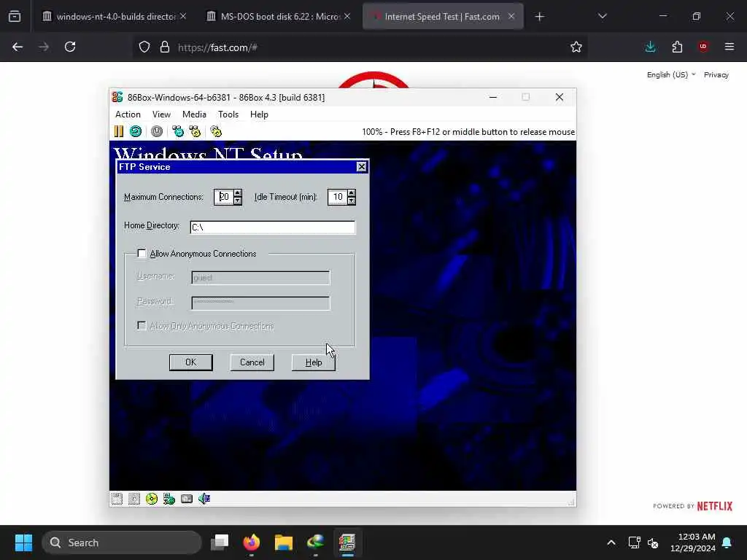Open File Explorer from the taskbar

click(284, 542)
